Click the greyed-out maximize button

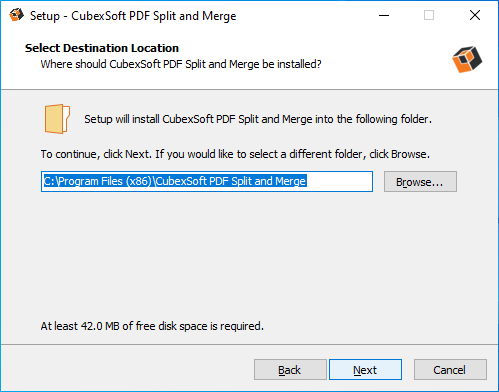429,15
